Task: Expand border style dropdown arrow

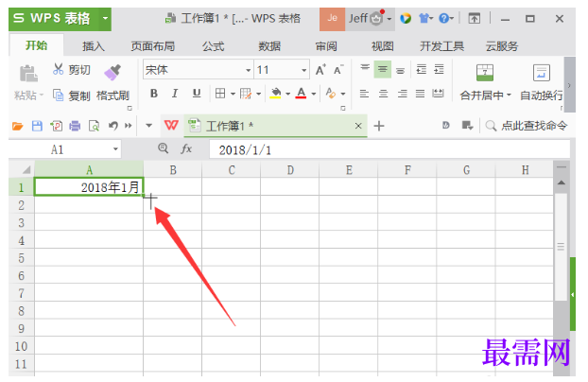Action: coord(233,94)
